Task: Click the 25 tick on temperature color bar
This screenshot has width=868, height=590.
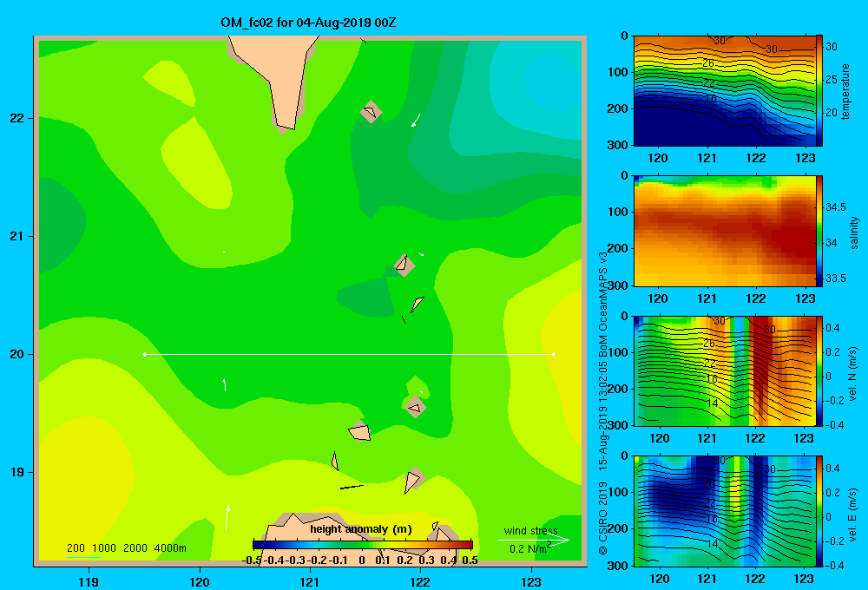Action: point(832,80)
